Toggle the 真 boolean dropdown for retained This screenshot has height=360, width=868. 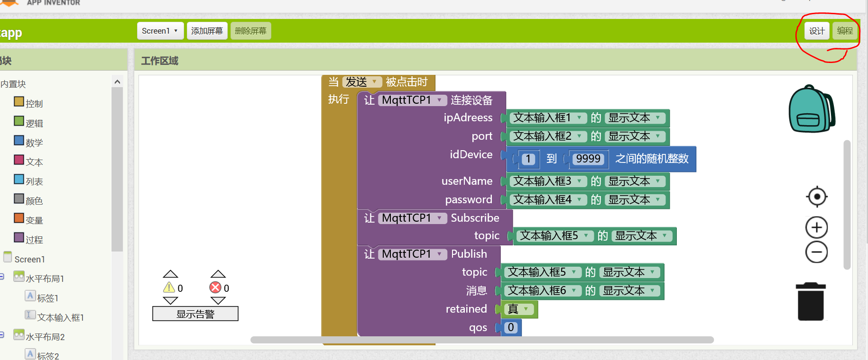coord(518,309)
